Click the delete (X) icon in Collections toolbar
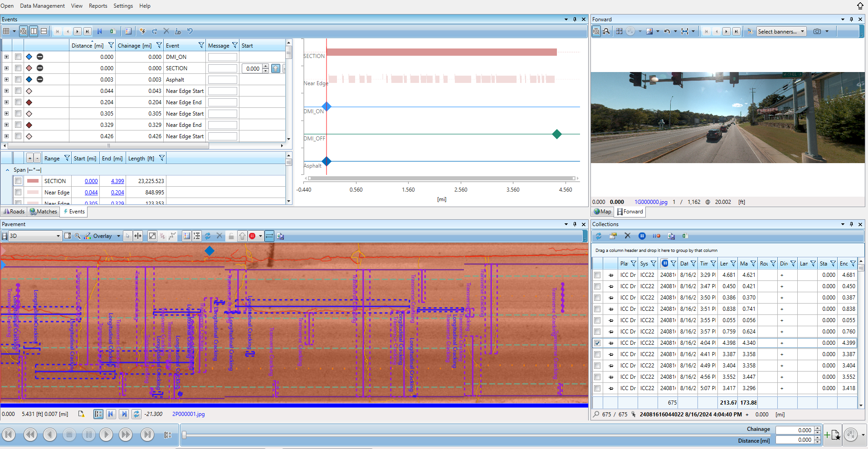 628,236
